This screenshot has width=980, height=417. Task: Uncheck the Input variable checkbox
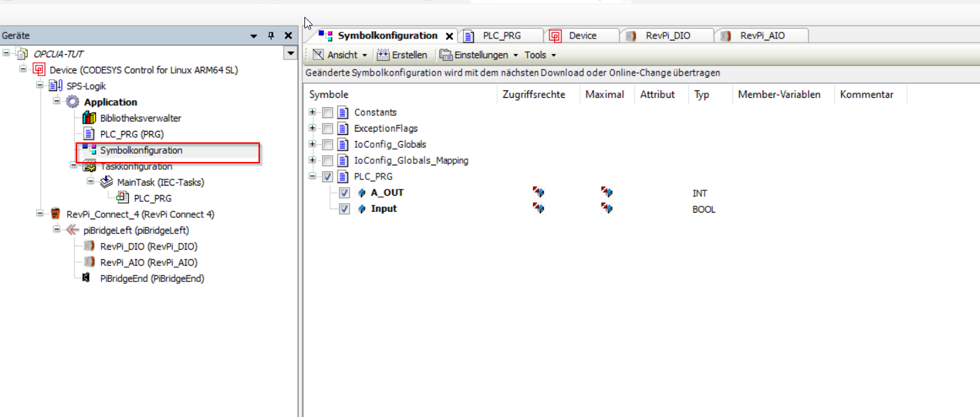pos(344,209)
